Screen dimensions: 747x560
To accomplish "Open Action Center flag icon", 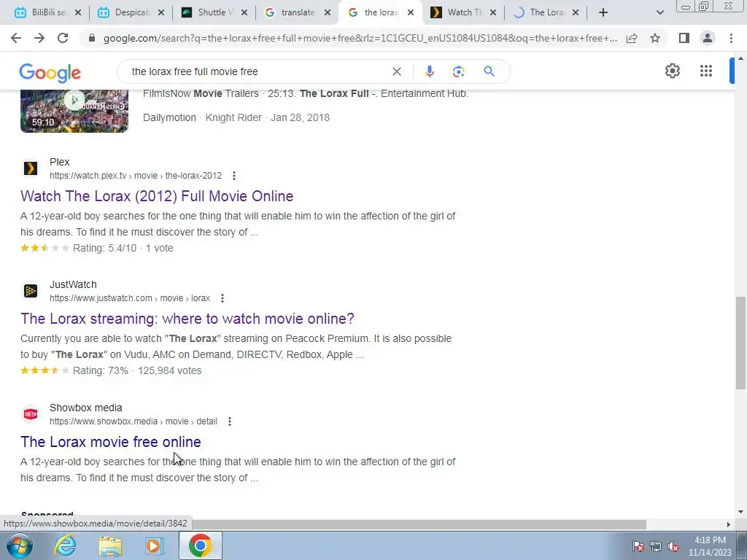I will [638, 547].
